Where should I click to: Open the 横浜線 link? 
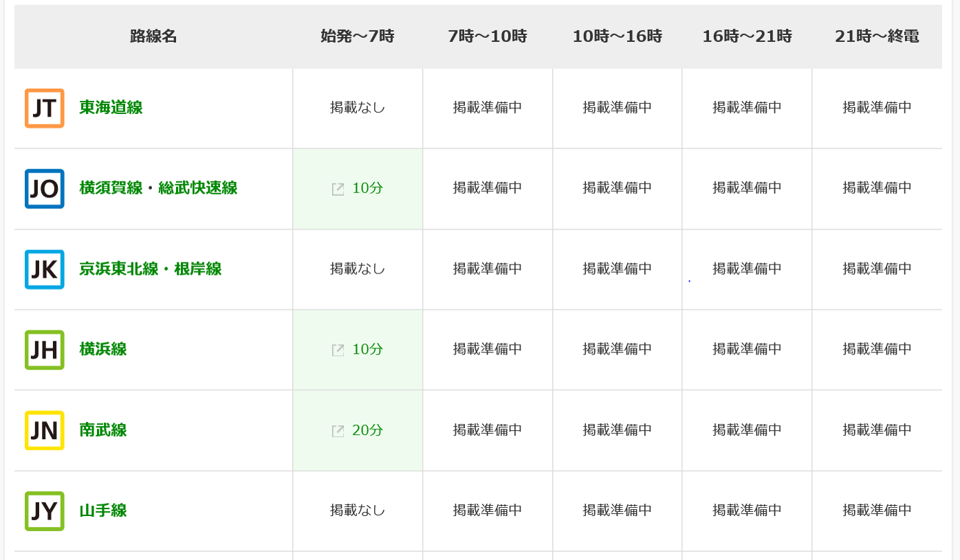point(103,349)
